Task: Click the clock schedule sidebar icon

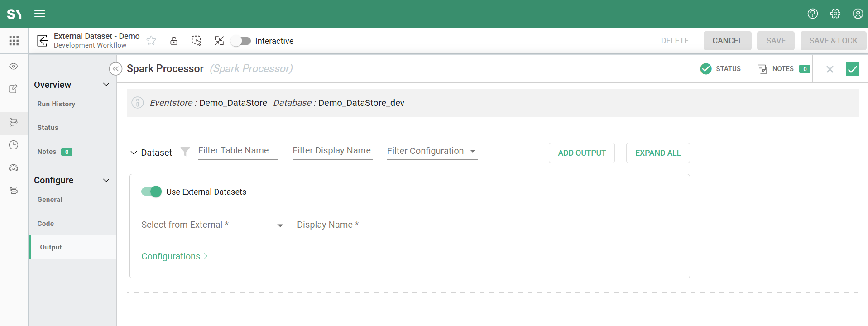Action: pyautogui.click(x=14, y=145)
